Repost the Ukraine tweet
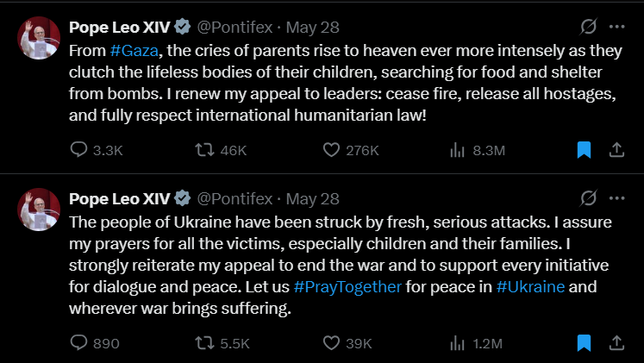The image size is (644, 363). 205,343
